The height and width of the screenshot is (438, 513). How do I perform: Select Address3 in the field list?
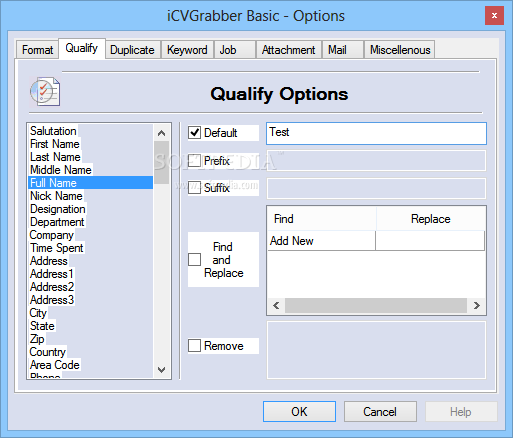[x=90, y=300]
